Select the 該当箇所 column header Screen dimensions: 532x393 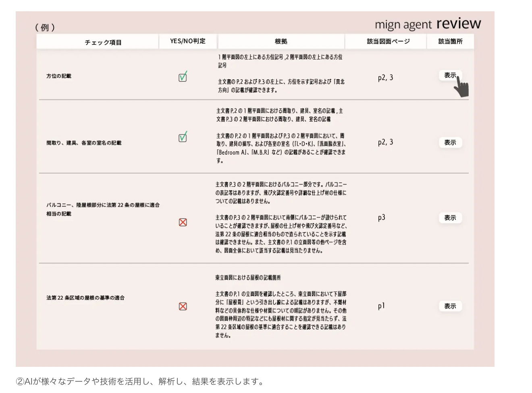pyautogui.click(x=450, y=41)
